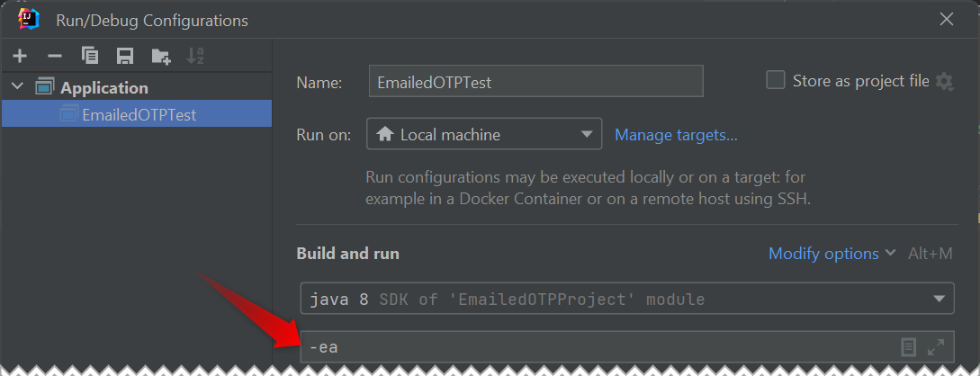Open the java 8 SDK dropdown
980x376 pixels.
pyautogui.click(x=627, y=299)
